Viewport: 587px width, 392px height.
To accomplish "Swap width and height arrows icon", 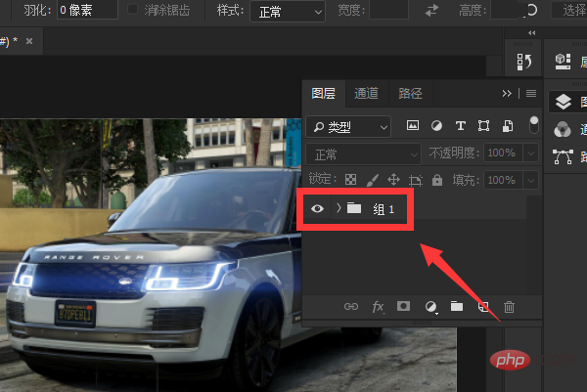I will [x=431, y=11].
